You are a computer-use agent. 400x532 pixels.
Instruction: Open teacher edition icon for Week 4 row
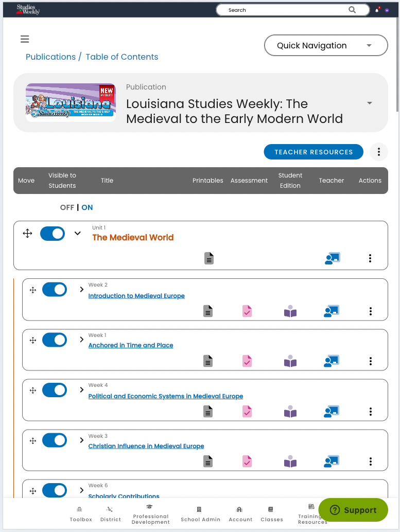pyautogui.click(x=332, y=411)
